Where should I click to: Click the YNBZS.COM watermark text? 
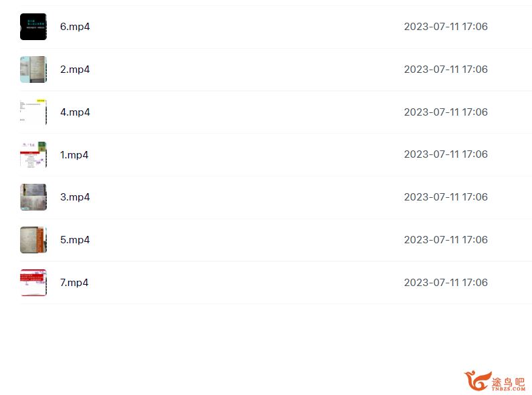509,389
